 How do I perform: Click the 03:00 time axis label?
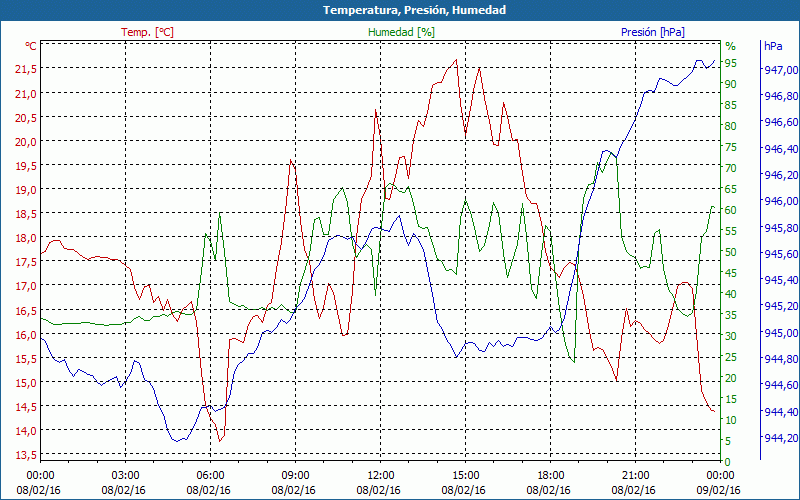click(x=125, y=476)
